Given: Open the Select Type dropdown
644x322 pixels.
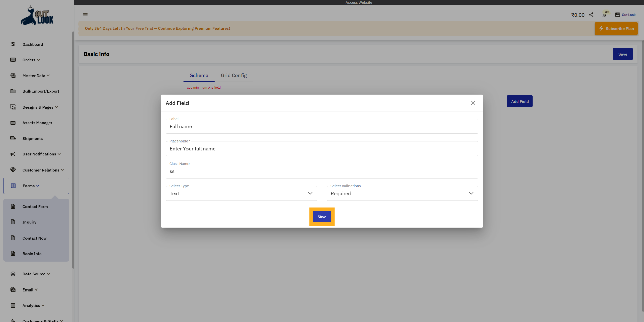Looking at the screenshot, I should pyautogui.click(x=241, y=193).
